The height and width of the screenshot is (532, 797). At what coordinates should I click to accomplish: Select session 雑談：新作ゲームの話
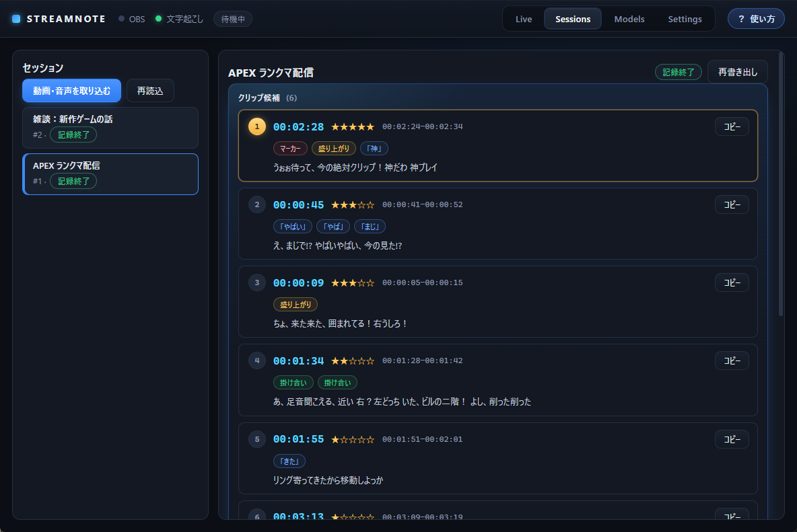tap(110, 127)
